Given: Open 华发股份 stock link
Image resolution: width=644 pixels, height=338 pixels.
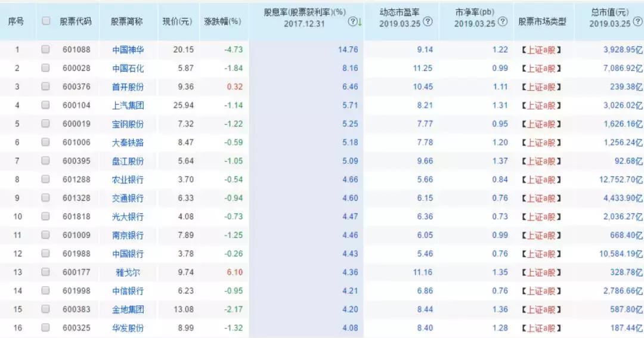Looking at the screenshot, I should tap(128, 328).
